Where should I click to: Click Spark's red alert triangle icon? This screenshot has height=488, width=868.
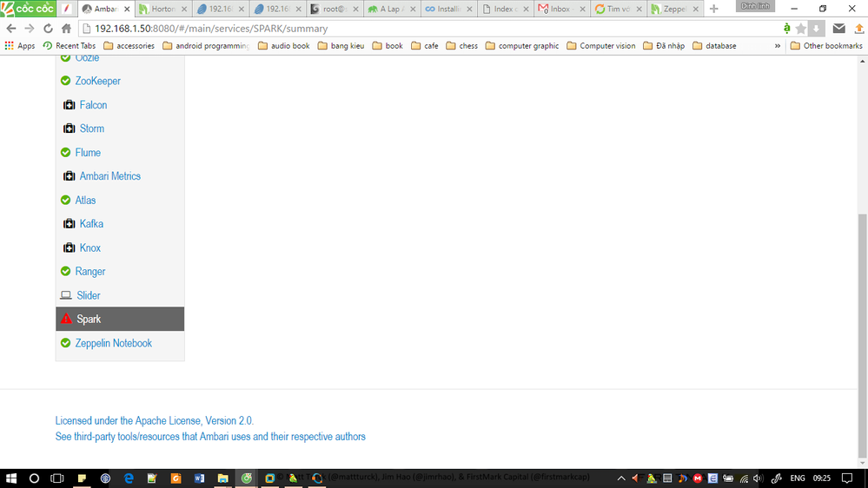(x=66, y=319)
